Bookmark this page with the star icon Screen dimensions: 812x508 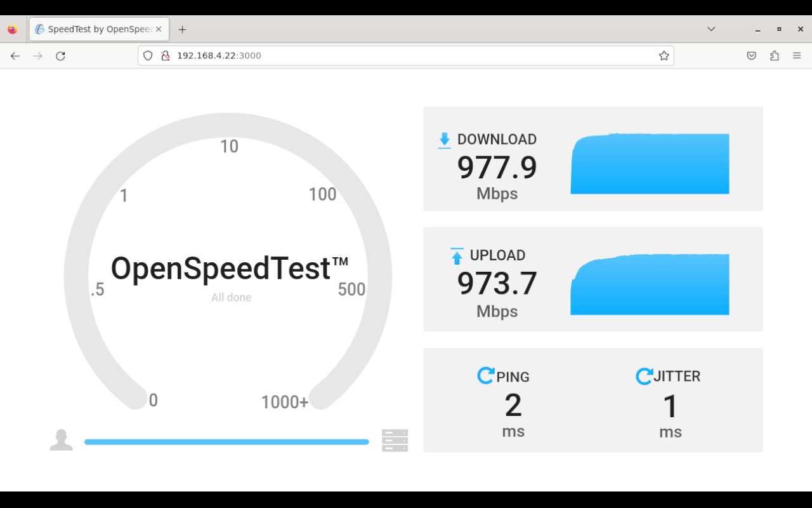pyautogui.click(x=664, y=56)
